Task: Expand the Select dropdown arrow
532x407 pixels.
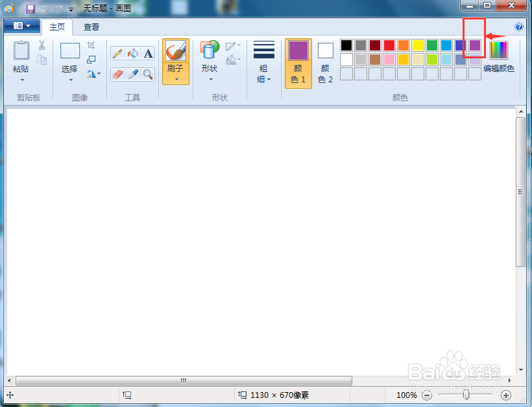Action: [71, 80]
